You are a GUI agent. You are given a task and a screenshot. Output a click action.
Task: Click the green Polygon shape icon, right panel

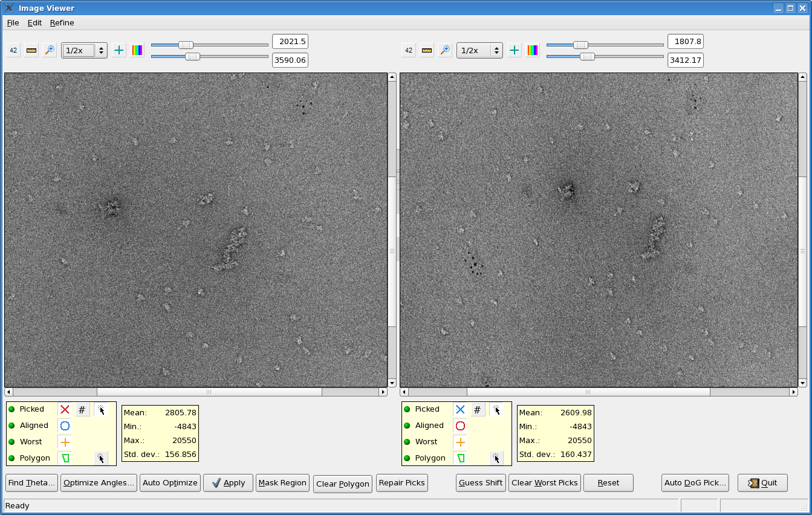461,458
